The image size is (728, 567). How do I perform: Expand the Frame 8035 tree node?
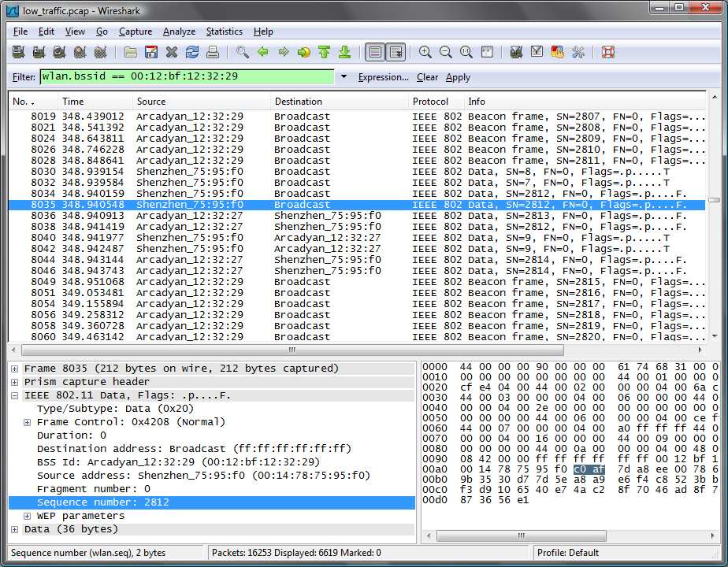tap(16, 369)
